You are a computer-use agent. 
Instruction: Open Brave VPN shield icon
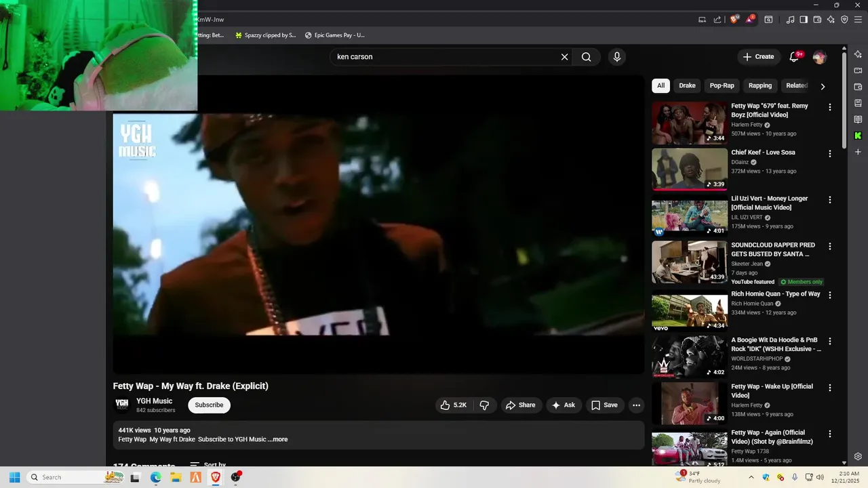click(x=844, y=20)
